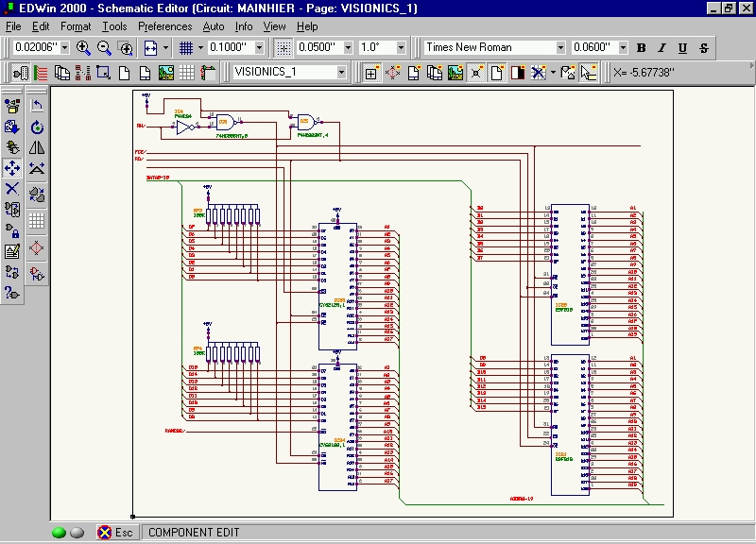Image resolution: width=756 pixels, height=544 pixels.
Task: Open the Help menu
Action: 307,26
